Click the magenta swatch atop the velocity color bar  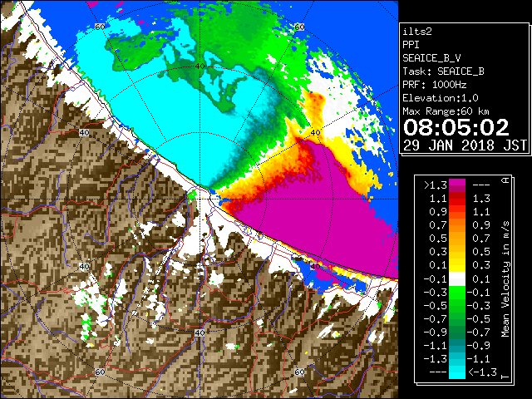pos(457,182)
